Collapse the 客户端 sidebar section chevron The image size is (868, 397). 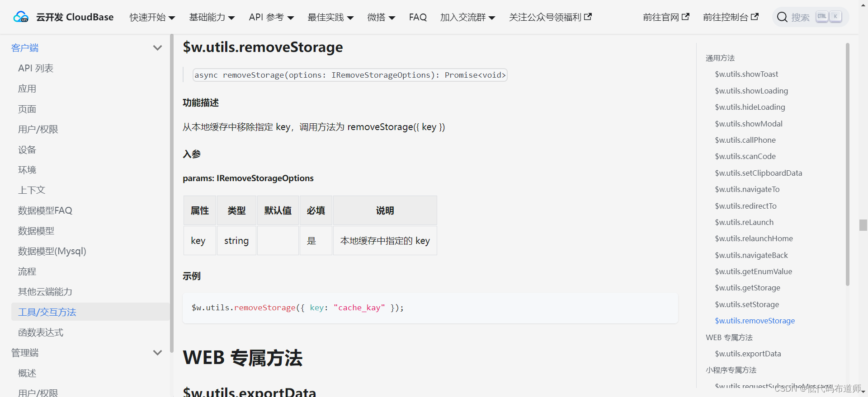coord(157,48)
